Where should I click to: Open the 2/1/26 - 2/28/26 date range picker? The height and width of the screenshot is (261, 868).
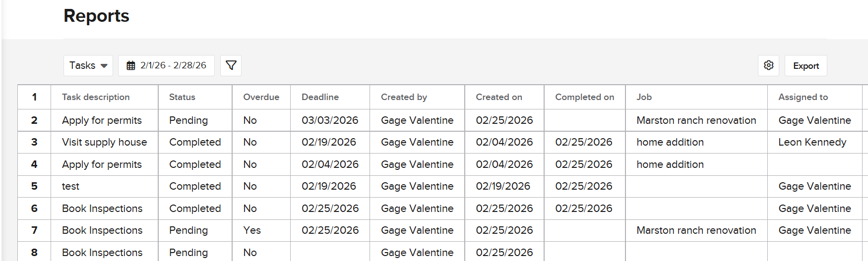click(x=173, y=65)
